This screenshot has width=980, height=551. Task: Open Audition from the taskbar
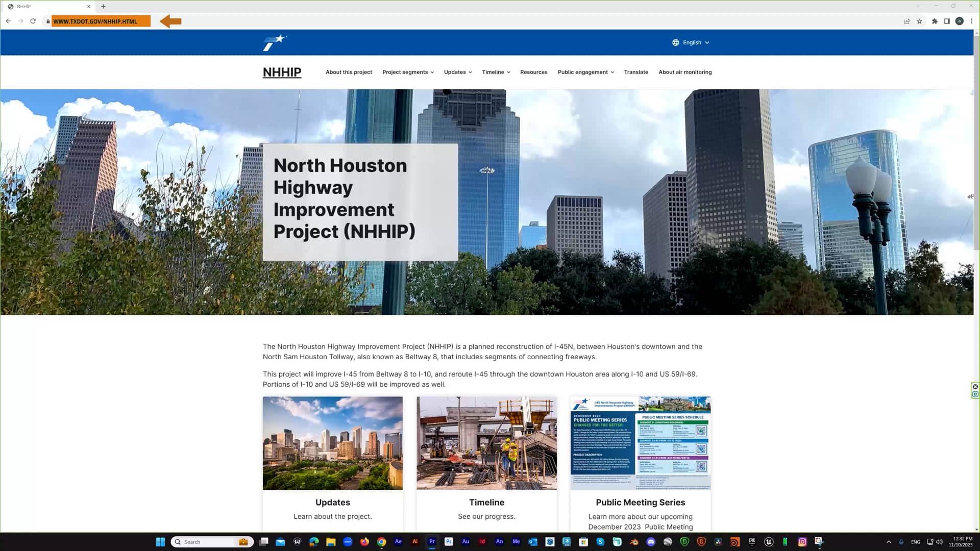[465, 542]
